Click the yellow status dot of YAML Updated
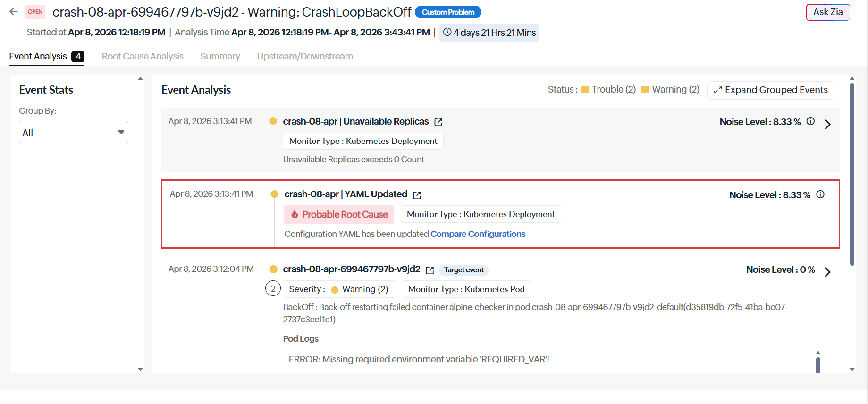Image resolution: width=868 pixels, height=404 pixels. click(x=274, y=194)
